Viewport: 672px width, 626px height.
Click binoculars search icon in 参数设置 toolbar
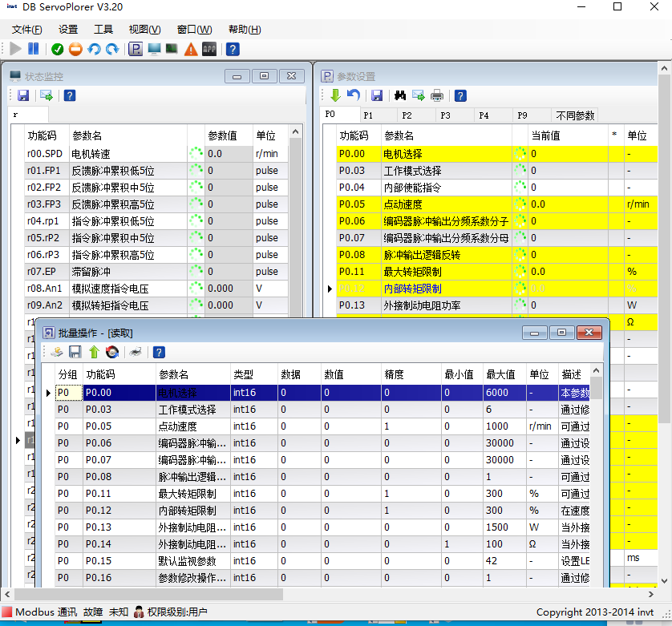pyautogui.click(x=400, y=95)
